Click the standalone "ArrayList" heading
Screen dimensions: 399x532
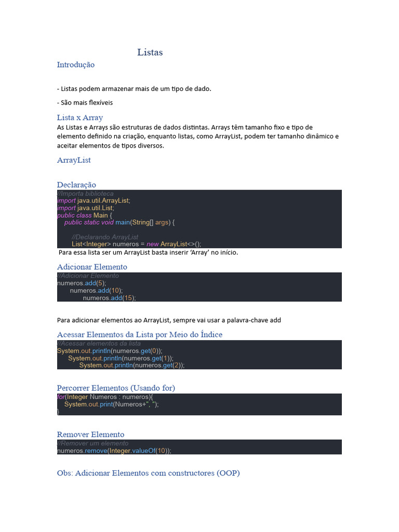click(74, 160)
